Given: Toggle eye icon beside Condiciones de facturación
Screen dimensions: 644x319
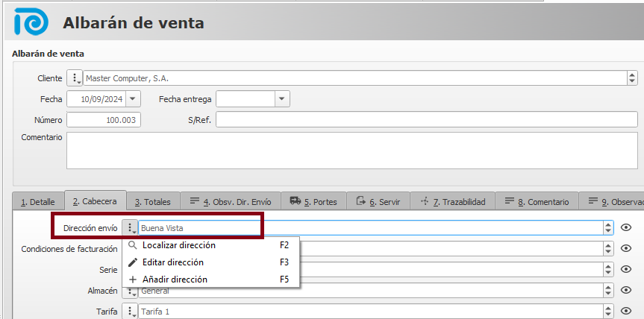Looking at the screenshot, I should point(626,249).
